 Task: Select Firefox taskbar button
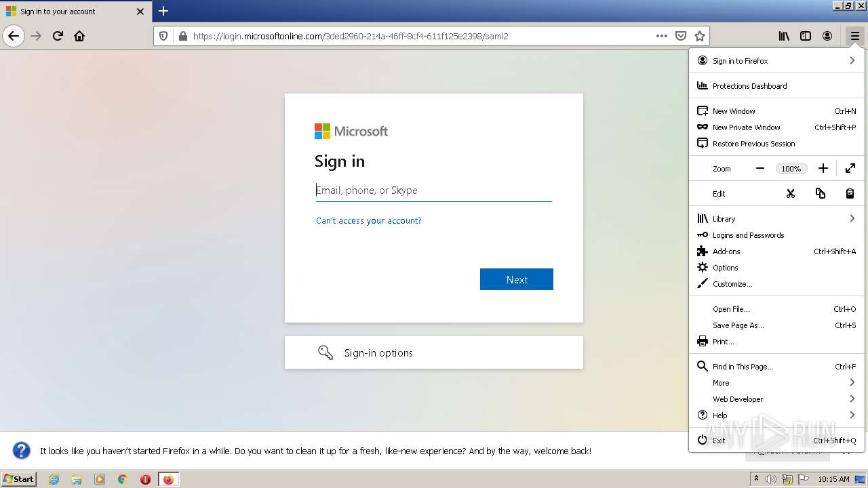169,479
